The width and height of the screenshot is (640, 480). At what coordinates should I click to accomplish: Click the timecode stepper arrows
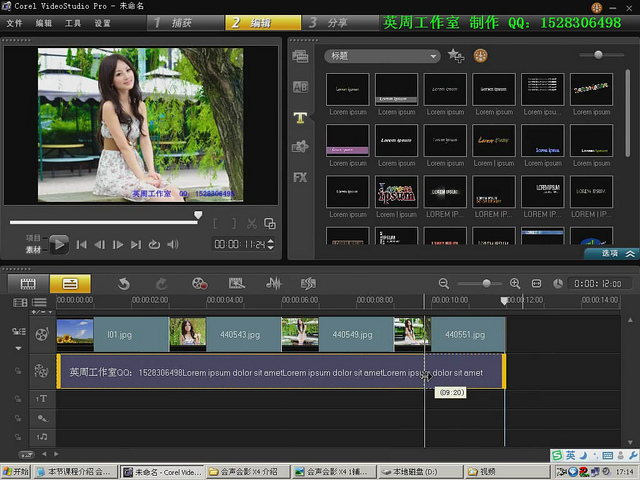click(270, 244)
